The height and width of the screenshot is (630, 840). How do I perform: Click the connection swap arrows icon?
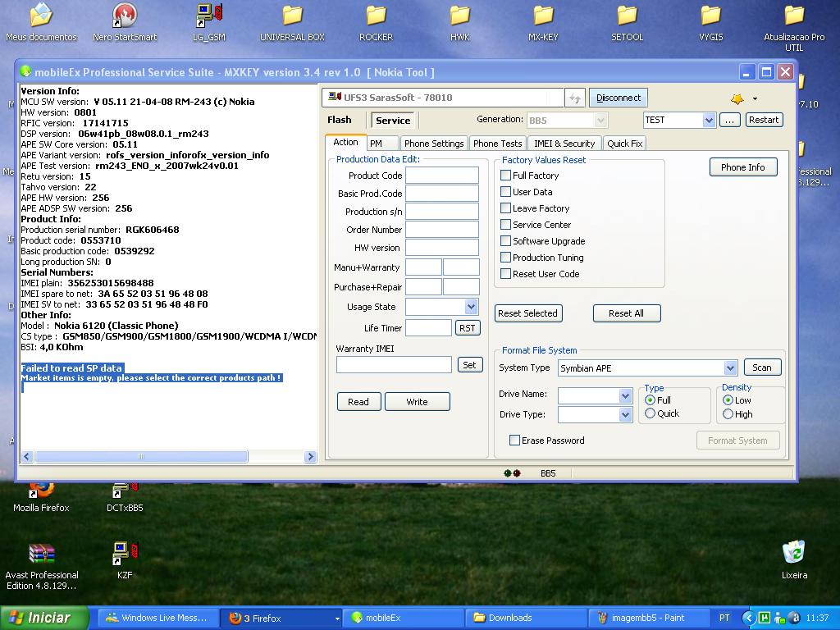point(575,98)
